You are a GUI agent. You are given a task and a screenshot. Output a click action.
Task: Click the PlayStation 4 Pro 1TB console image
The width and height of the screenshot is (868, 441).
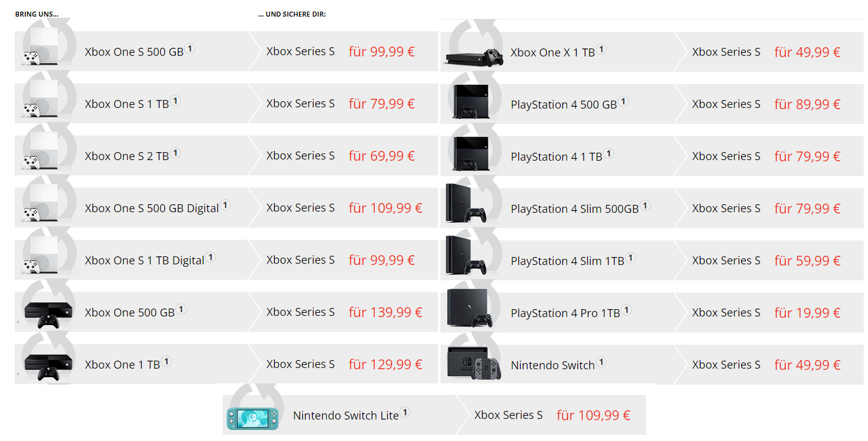pos(470,309)
